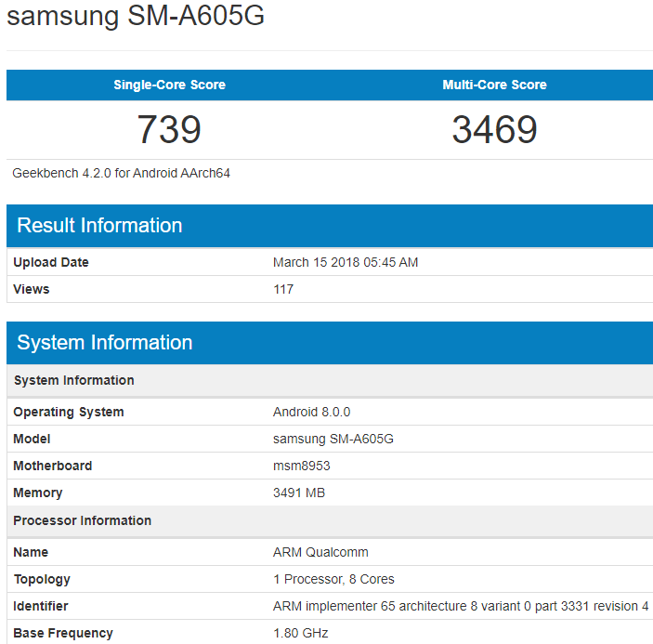Image resolution: width=653 pixels, height=644 pixels.
Task: Select the msm8953 motherboard value
Action: (302, 466)
